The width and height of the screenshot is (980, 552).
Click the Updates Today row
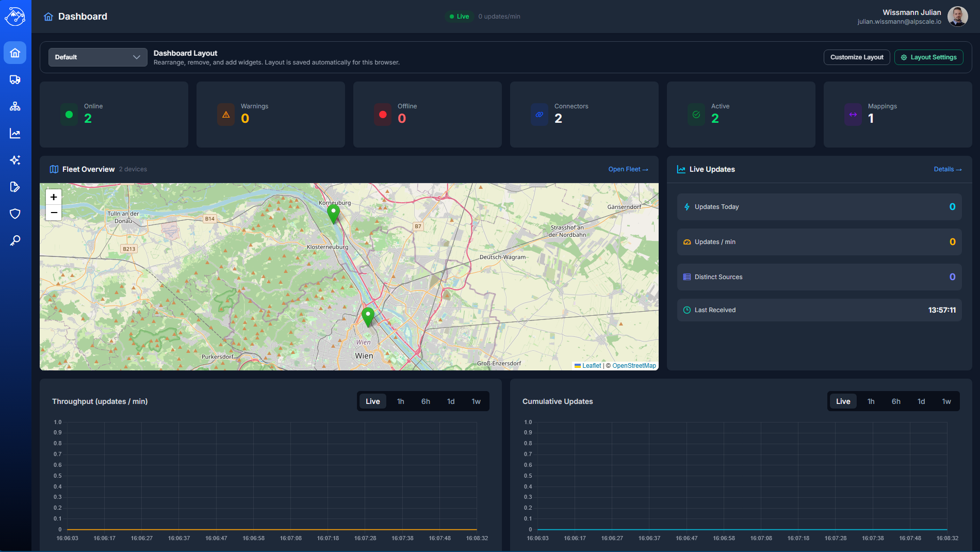tap(820, 207)
